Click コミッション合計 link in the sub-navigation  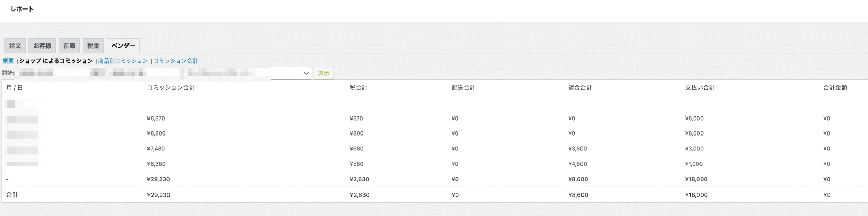176,61
